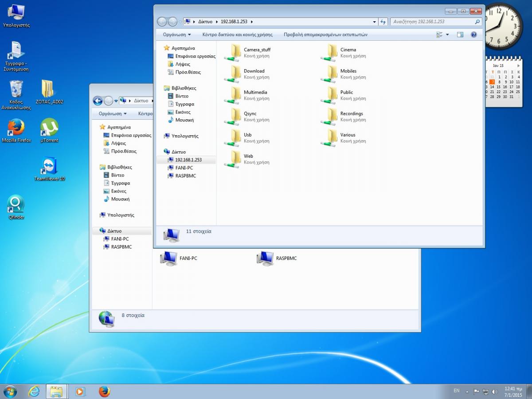Viewport: 532px width, 399px height.
Task: Open the Οργάνωση menu in the front window
Action: point(177,35)
